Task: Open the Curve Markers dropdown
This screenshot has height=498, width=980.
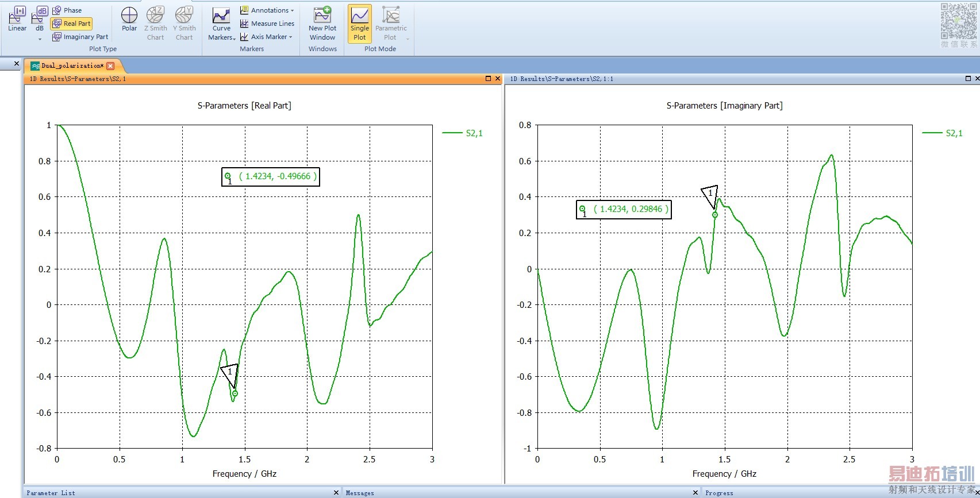Action: coord(221,24)
